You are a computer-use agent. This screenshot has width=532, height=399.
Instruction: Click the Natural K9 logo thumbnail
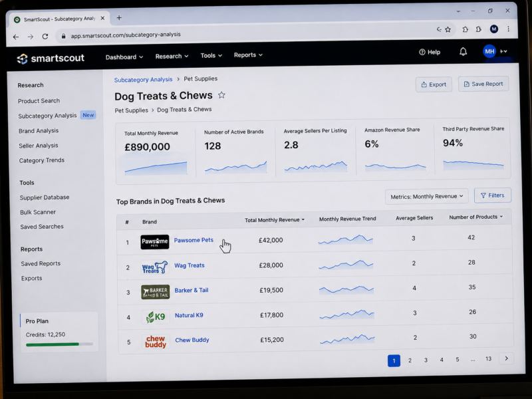tap(156, 317)
